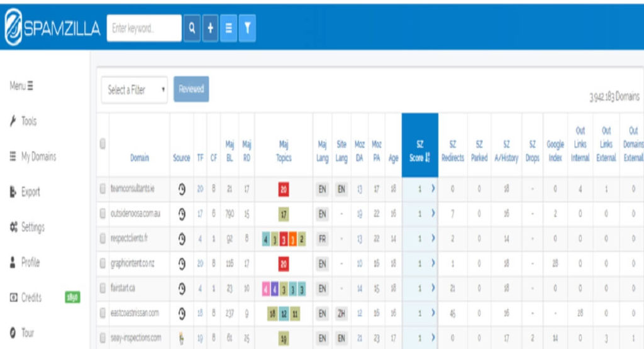The image size is (644, 349).
Task: Expand SZ Score arrow for fairstart.ca
Action: (433, 288)
